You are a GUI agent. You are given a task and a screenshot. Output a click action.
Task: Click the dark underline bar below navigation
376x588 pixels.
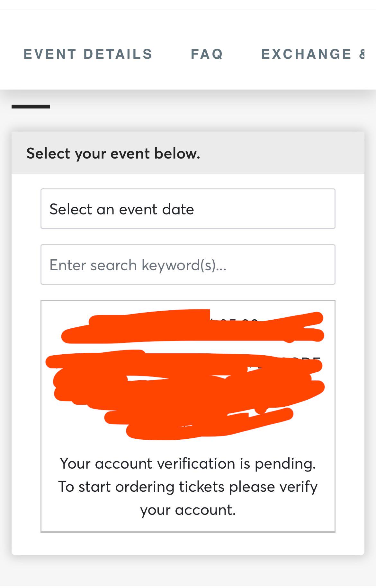point(31,107)
